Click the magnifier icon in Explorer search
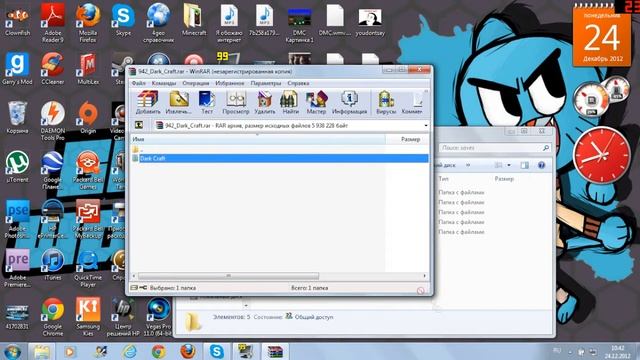 pyautogui.click(x=546, y=148)
